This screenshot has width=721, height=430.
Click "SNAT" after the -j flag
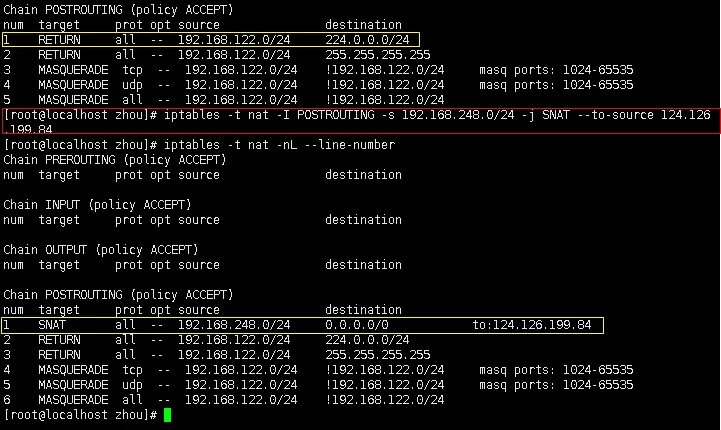coord(556,115)
